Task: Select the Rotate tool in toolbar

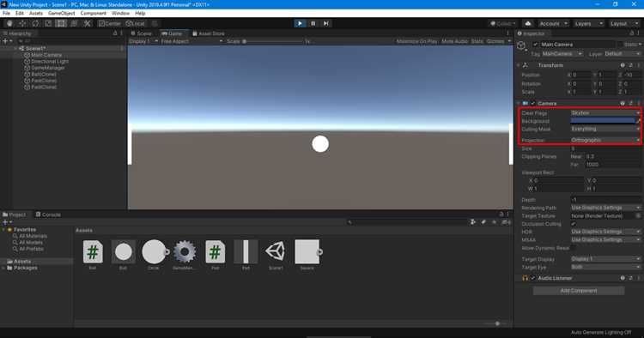Action: [x=35, y=23]
